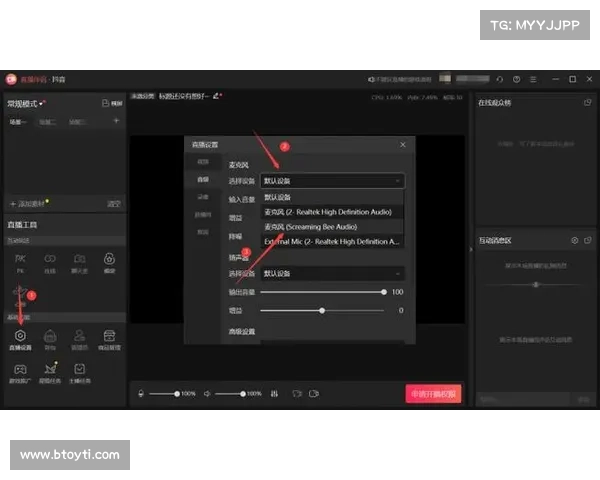This screenshot has width=600, height=480.
Task: Expand the speaker 选择设备 dropdown
Action: [332, 273]
